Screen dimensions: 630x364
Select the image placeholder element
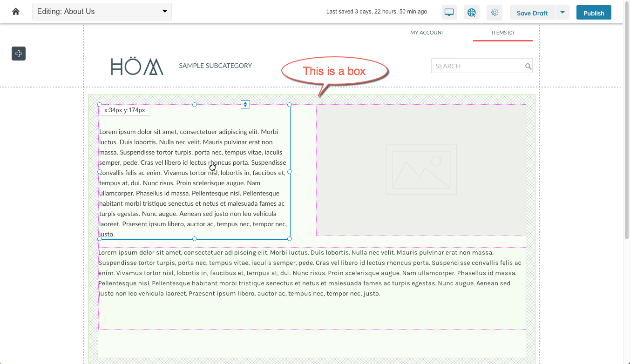[421, 170]
